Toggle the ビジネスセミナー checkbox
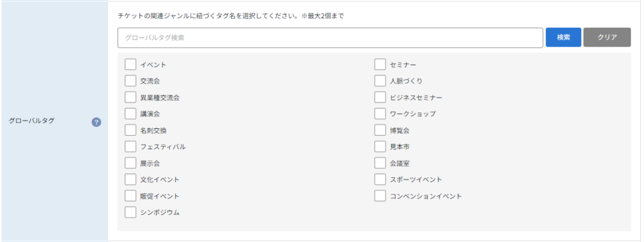 tap(380, 97)
